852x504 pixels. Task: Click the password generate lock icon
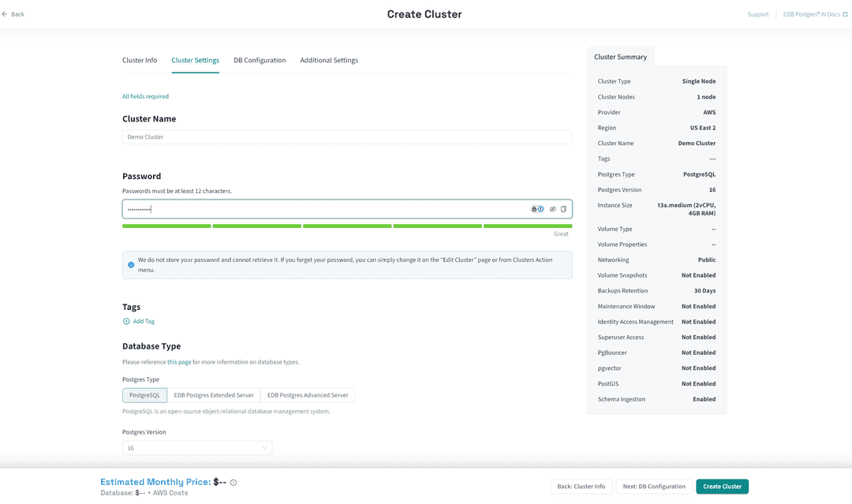click(534, 208)
